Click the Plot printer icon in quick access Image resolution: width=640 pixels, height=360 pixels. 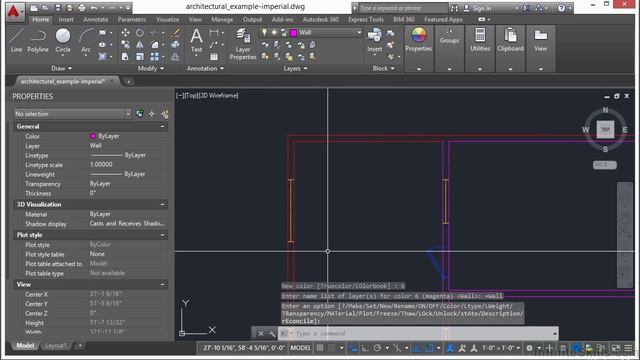tap(82, 8)
